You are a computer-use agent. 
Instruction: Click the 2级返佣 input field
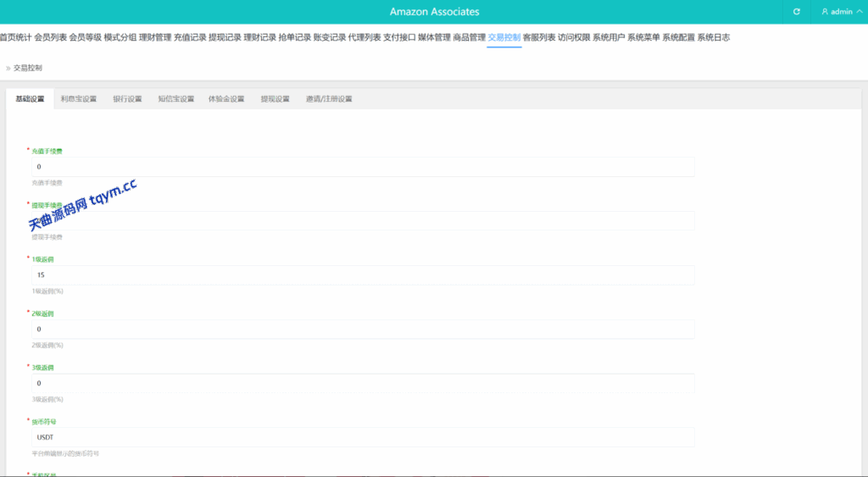click(363, 330)
